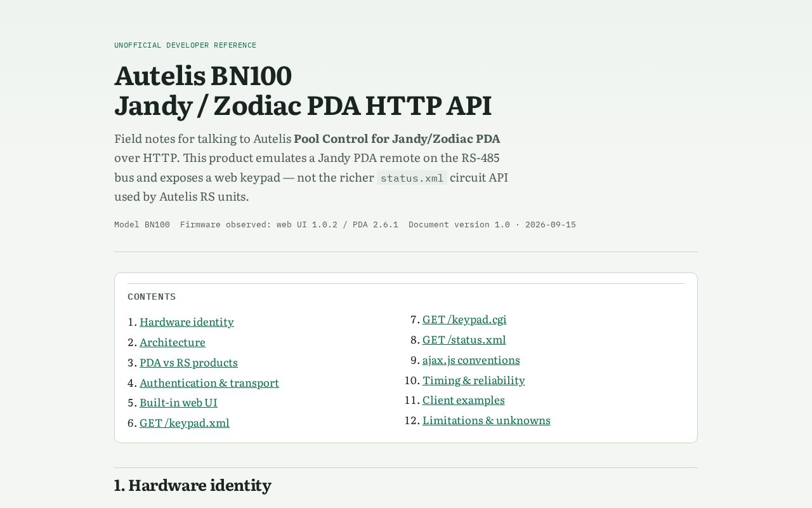The width and height of the screenshot is (812, 508).
Task: Click the CONTENTS heading label
Action: pyautogui.click(x=152, y=297)
